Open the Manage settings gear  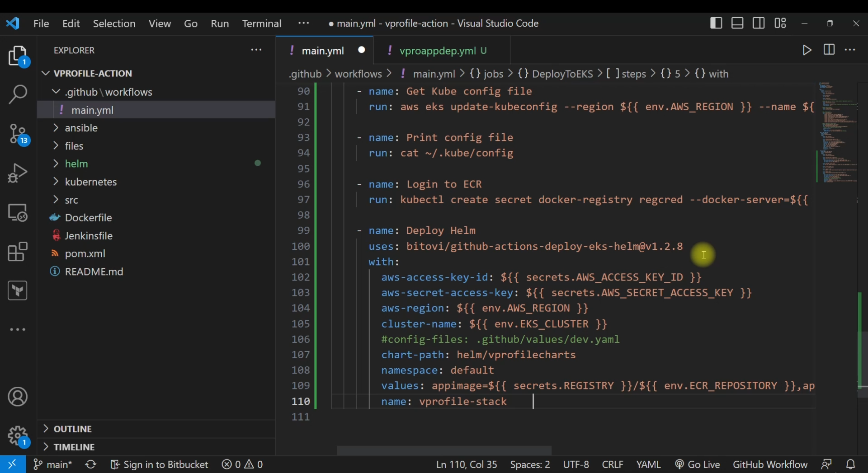[18, 436]
